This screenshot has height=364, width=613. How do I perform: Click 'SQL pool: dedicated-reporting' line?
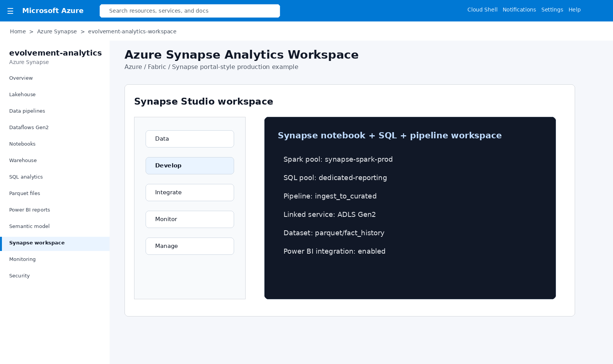click(335, 178)
